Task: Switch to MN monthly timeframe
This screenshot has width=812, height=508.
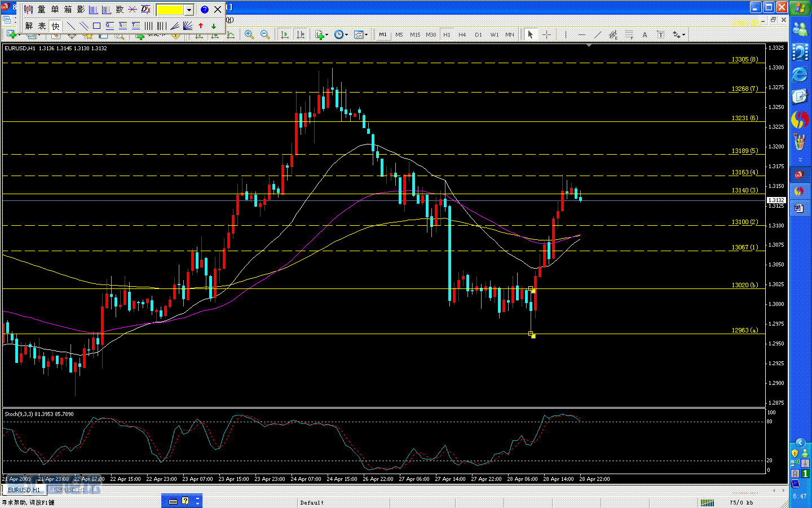Action: (510, 34)
